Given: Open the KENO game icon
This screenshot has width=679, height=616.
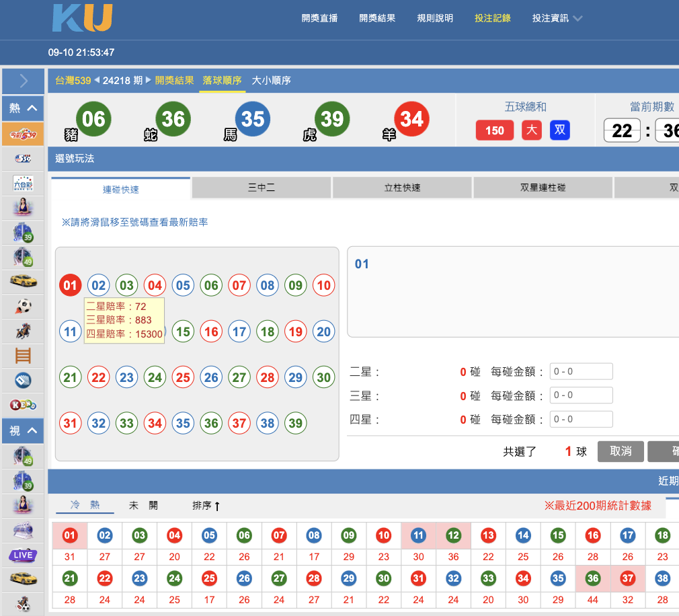Looking at the screenshot, I should click(x=23, y=405).
